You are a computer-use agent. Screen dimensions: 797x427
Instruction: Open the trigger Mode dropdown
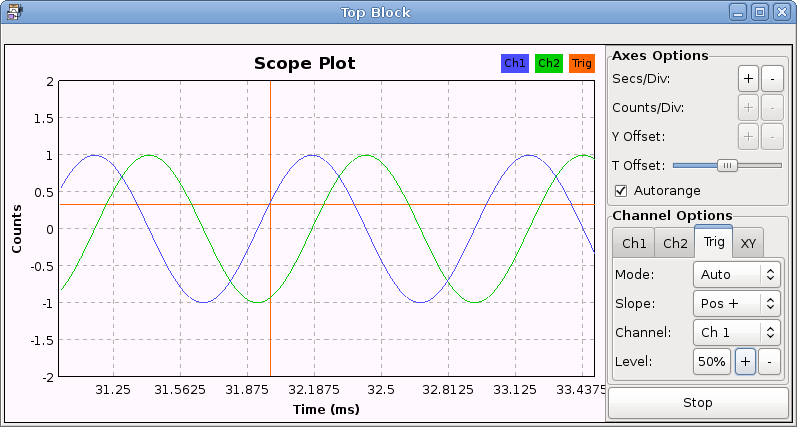[736, 274]
